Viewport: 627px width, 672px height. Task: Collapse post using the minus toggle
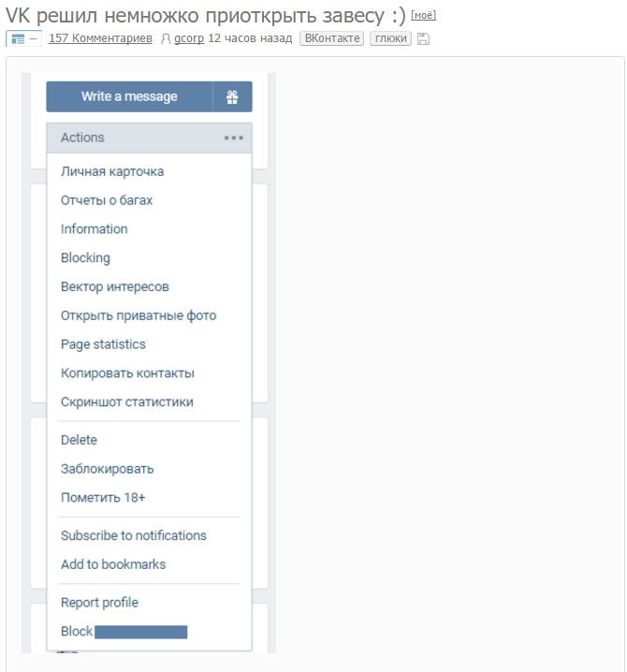34,38
